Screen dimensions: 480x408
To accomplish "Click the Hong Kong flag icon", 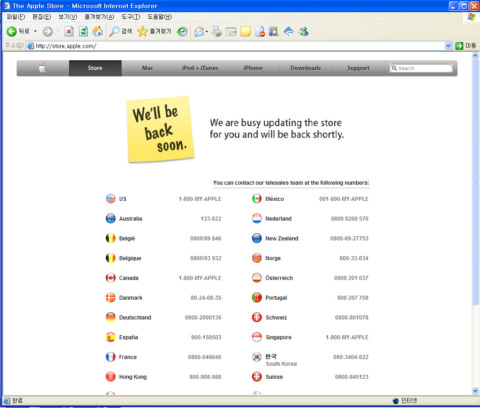I will [x=111, y=376].
